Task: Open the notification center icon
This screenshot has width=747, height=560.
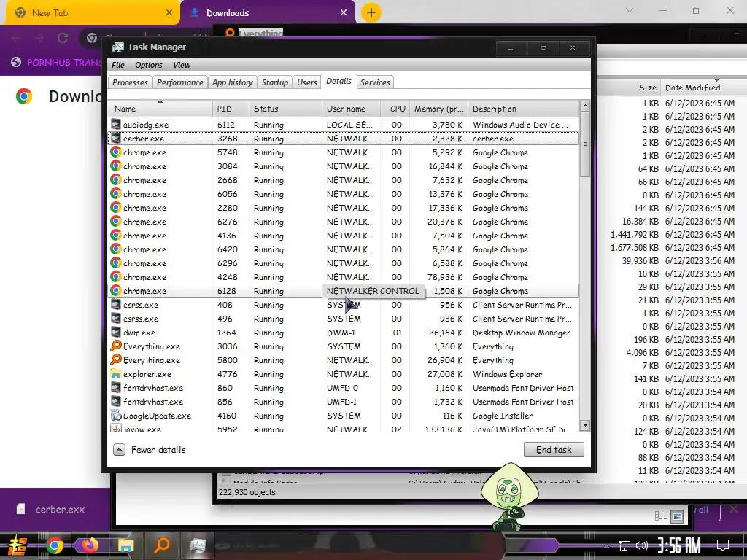Action: tap(723, 545)
